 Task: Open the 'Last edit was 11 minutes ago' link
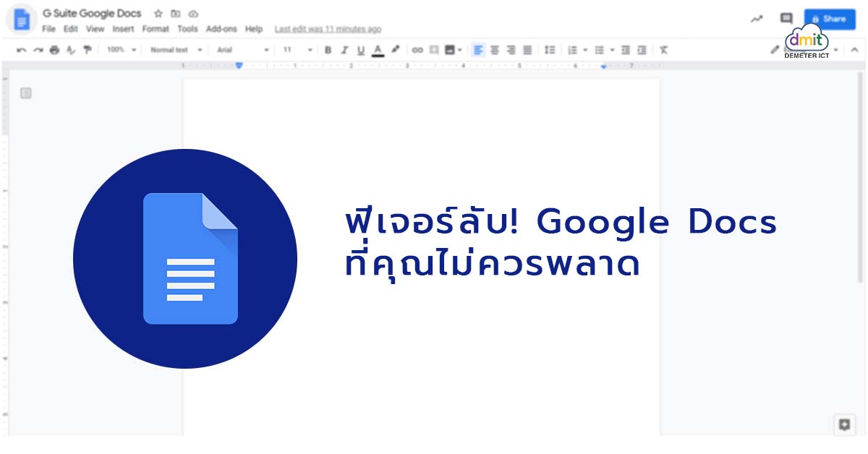point(328,29)
